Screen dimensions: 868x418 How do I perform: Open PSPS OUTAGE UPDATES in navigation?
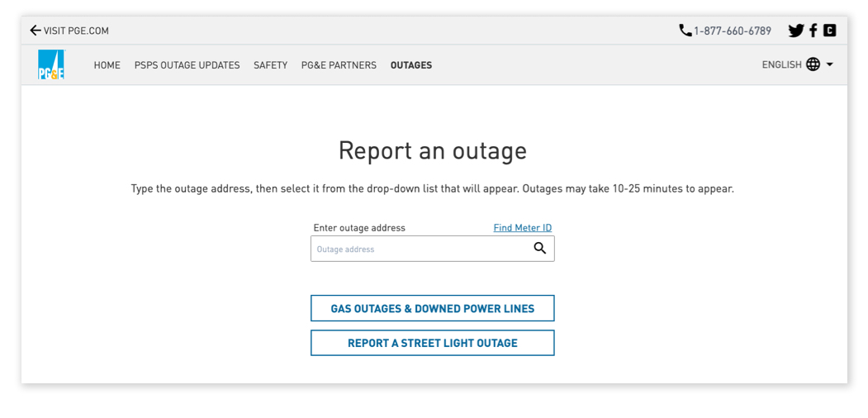(x=187, y=65)
